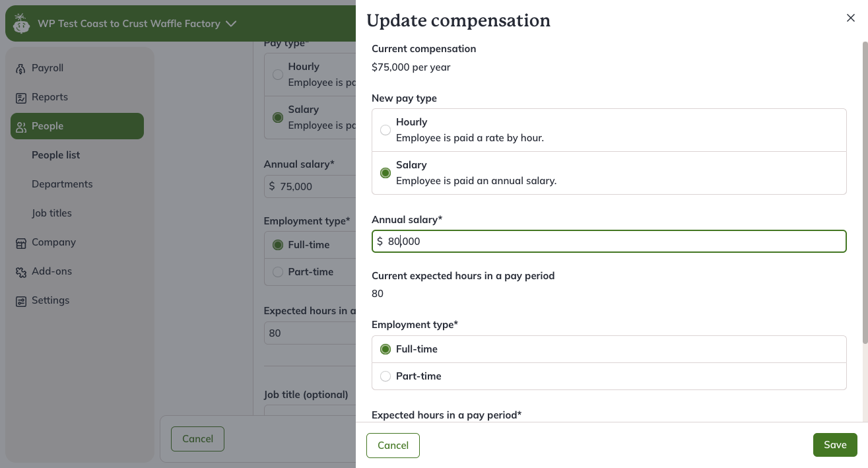Open Settings in the sidebar
868x468 pixels.
(77, 300)
